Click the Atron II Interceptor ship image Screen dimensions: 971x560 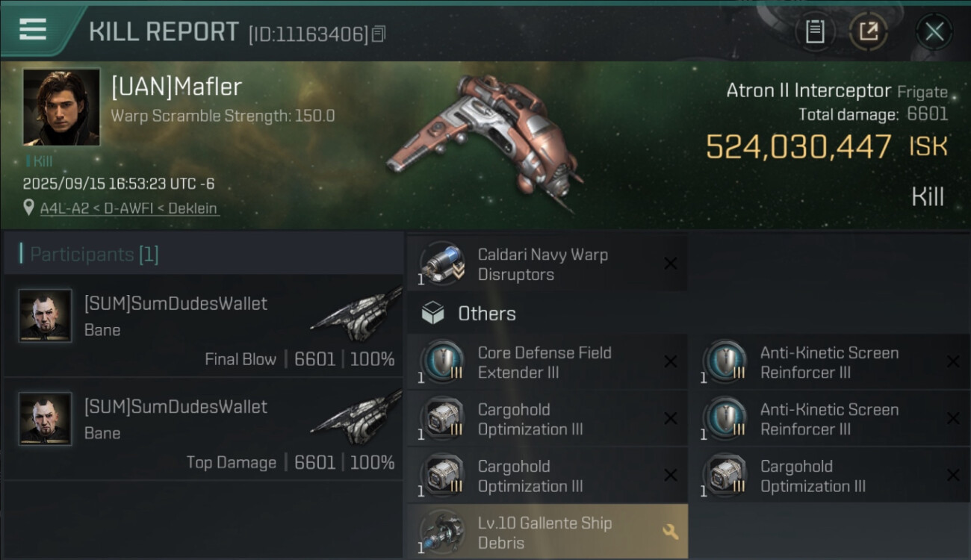[485, 143]
